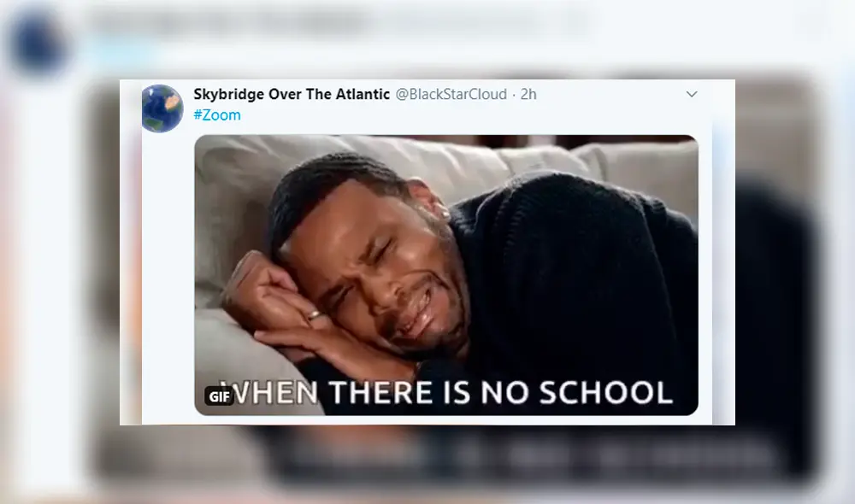Image resolution: width=855 pixels, height=504 pixels.
Task: Open the globe profile avatar
Action: 162,108
